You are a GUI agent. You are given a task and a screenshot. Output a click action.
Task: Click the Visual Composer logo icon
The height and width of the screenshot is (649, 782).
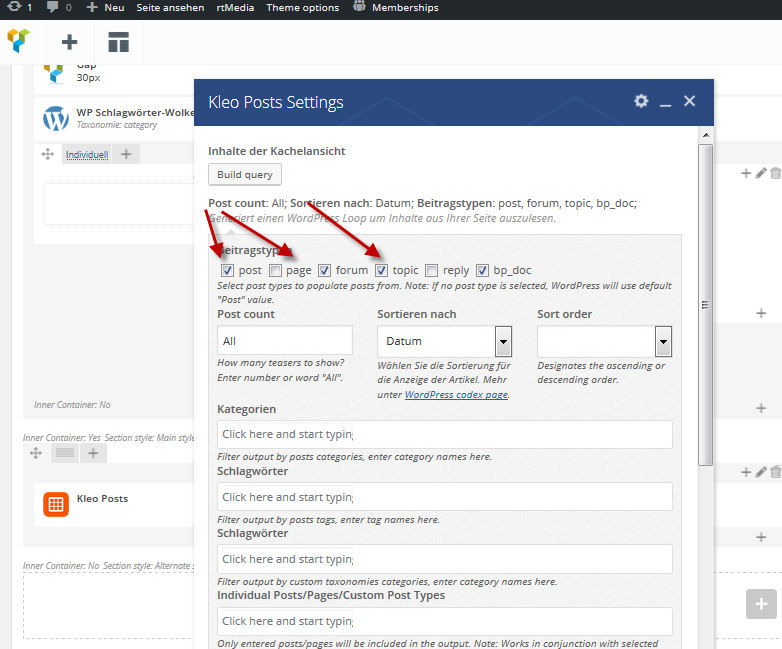pos(18,41)
